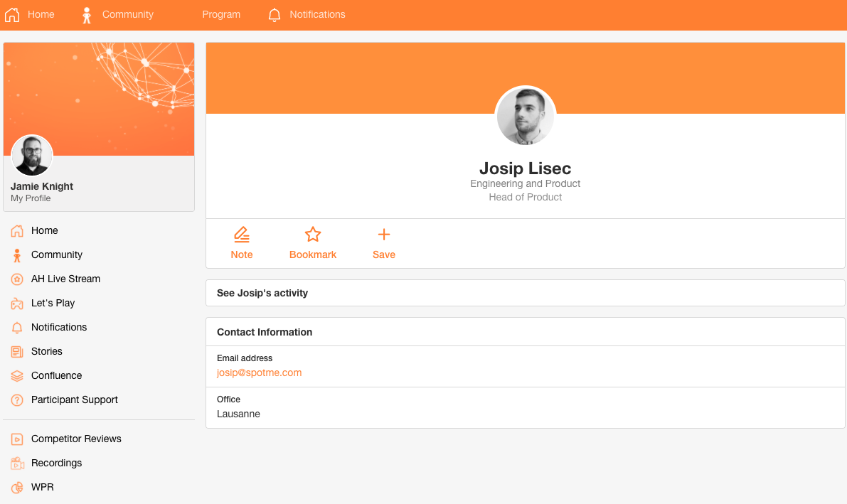This screenshot has width=847, height=504.
Task: Click Jamie Knight's avatar picture
Action: tap(32, 156)
